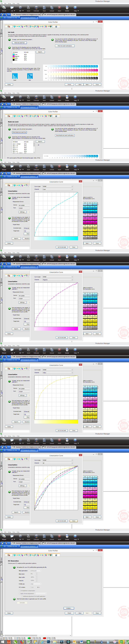Viewport: 129px width, 644px height.
Task: Open the Setup menu in the topmost Production Manager window
Action: [x=9, y=4]
